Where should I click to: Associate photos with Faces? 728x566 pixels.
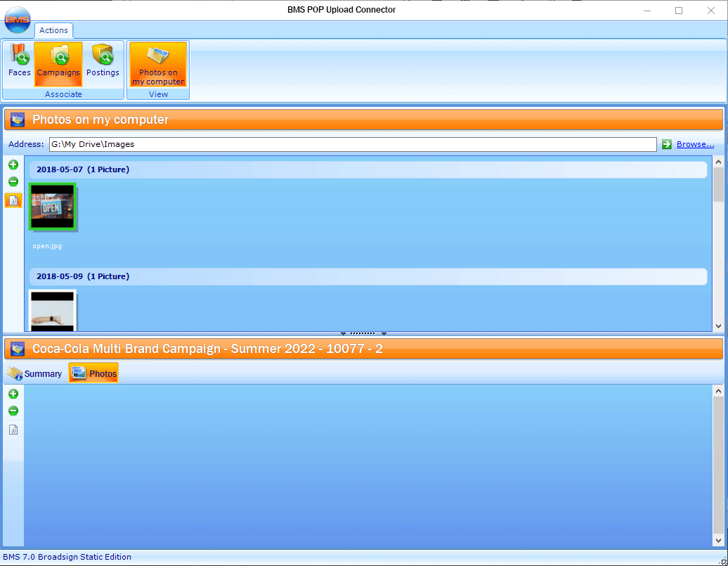pos(19,64)
